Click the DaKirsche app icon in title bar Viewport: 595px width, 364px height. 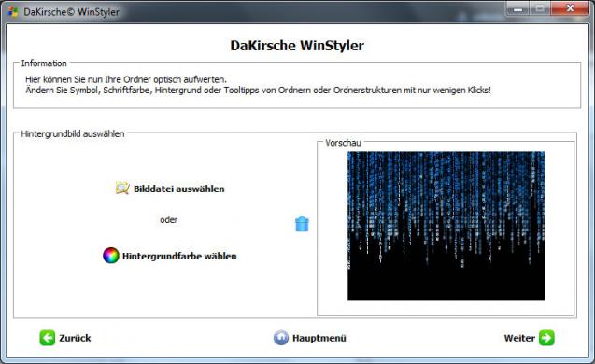[13, 12]
